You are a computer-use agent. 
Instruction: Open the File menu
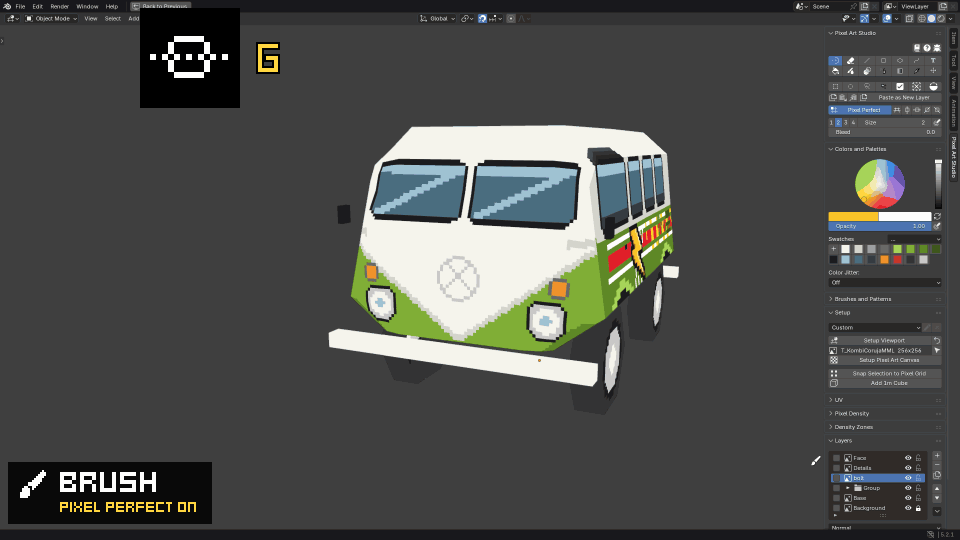click(x=20, y=6)
